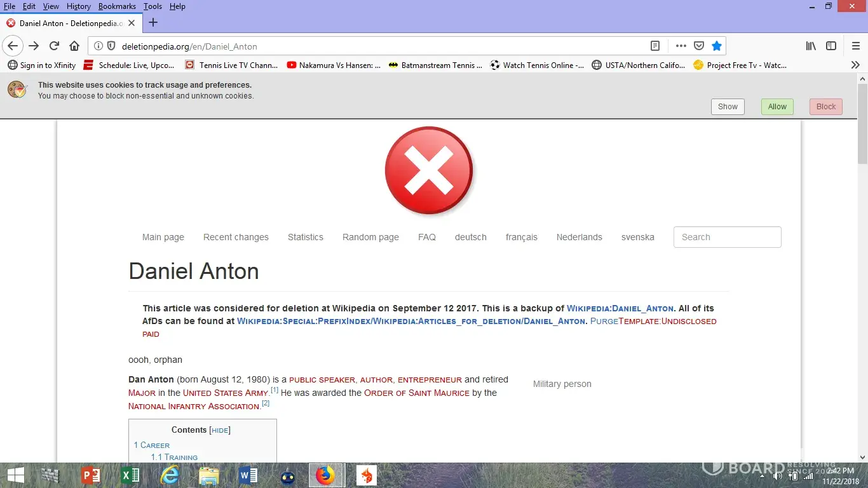Open the Bookmarks menu
Screen dimensions: 868x488
pos(117,6)
